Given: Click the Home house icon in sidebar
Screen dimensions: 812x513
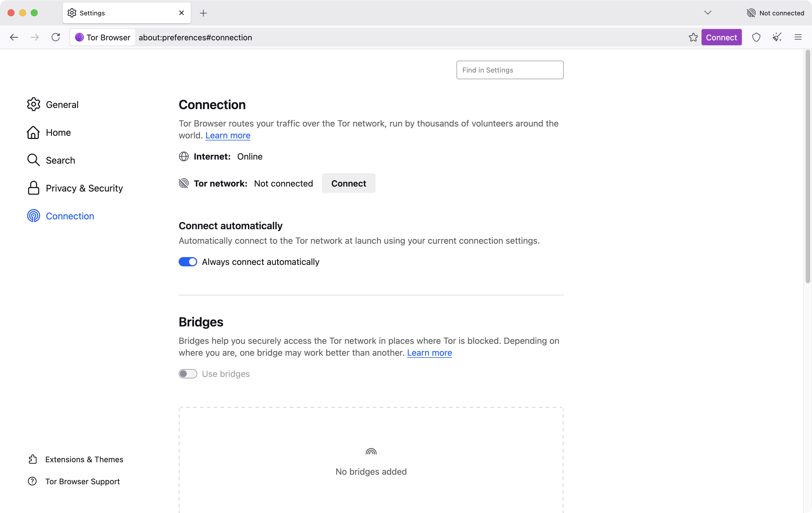Looking at the screenshot, I should click(x=33, y=133).
